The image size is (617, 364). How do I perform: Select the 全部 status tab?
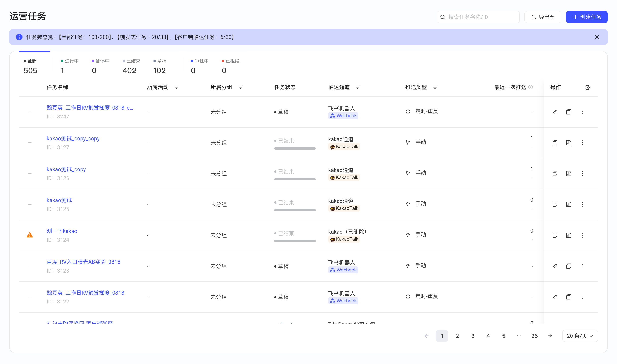30,66
